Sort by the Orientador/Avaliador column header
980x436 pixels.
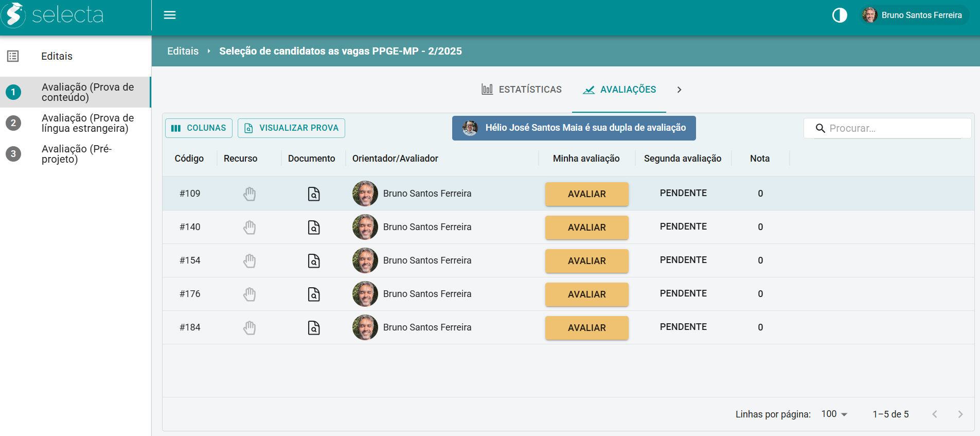point(395,159)
